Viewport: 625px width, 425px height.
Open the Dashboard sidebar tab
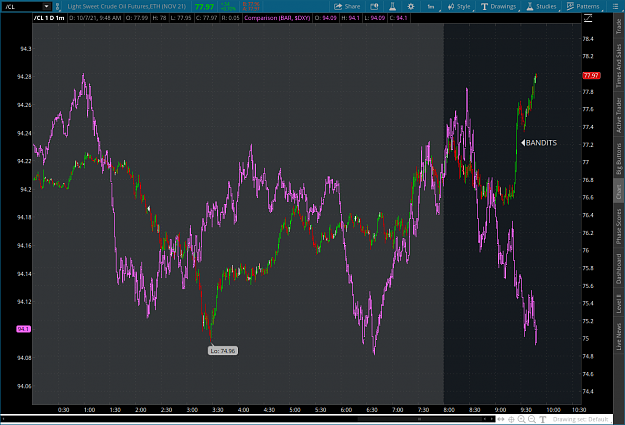pos(619,268)
